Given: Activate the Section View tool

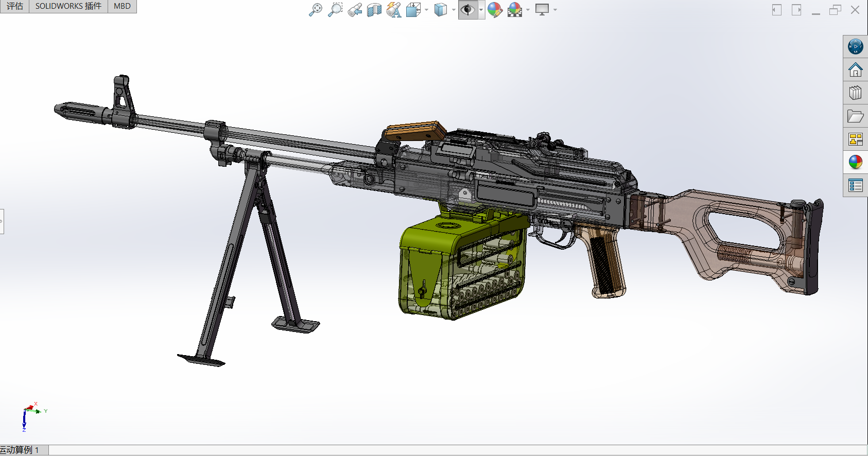Looking at the screenshot, I should click(374, 10).
